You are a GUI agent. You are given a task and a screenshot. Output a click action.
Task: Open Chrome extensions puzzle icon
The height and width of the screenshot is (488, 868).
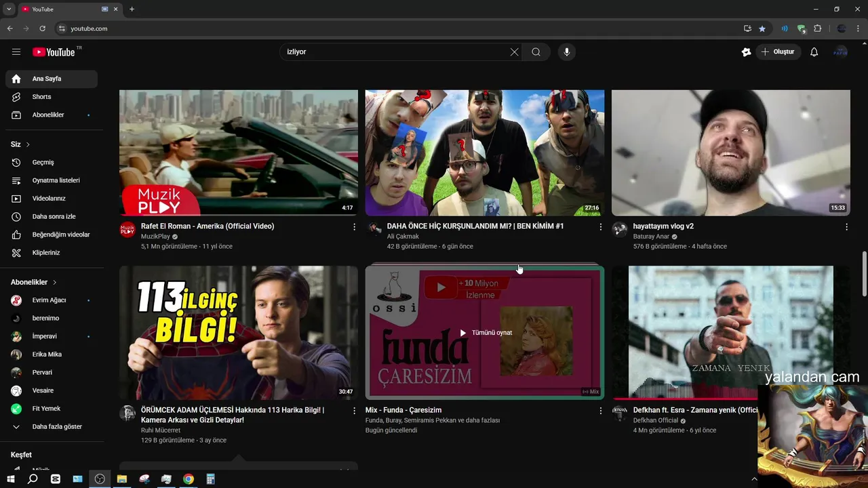coord(818,28)
